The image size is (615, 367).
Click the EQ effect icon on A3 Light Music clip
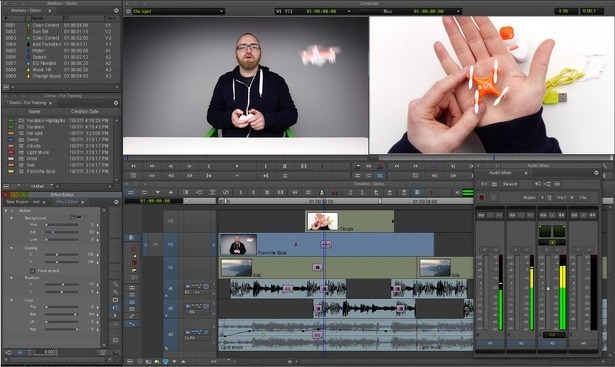pyautogui.click(x=317, y=335)
